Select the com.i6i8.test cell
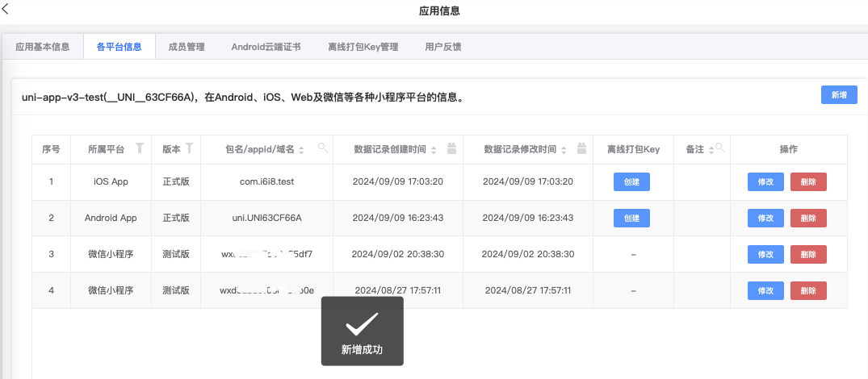 coord(266,181)
